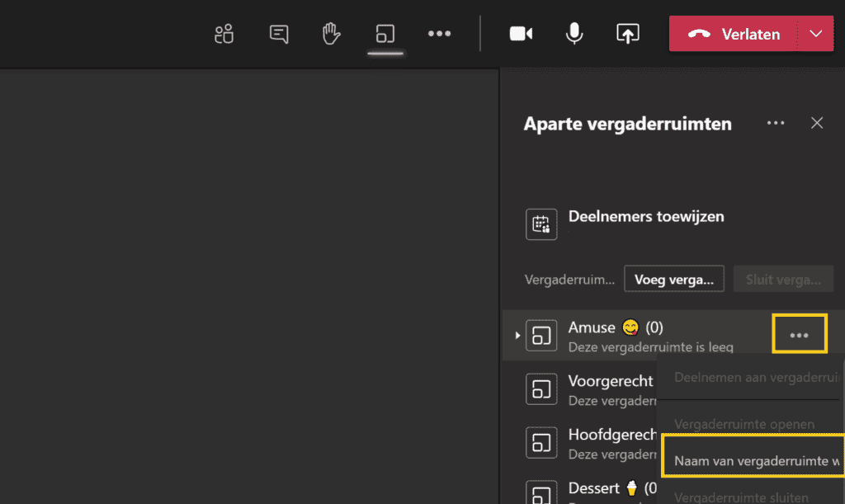This screenshot has width=845, height=504.
Task: Click the Deelnemers toewijzen calendar icon
Action: point(541,224)
